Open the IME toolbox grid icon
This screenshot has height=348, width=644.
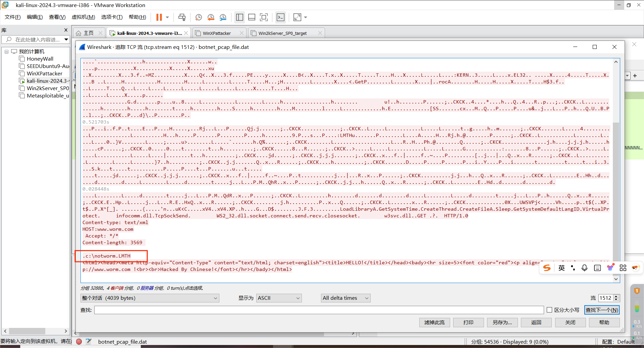pyautogui.click(x=623, y=268)
